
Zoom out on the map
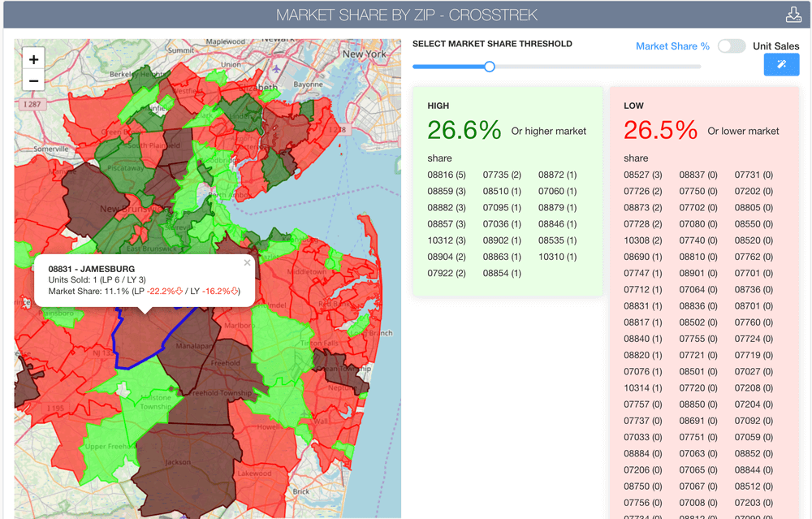pyautogui.click(x=33, y=80)
